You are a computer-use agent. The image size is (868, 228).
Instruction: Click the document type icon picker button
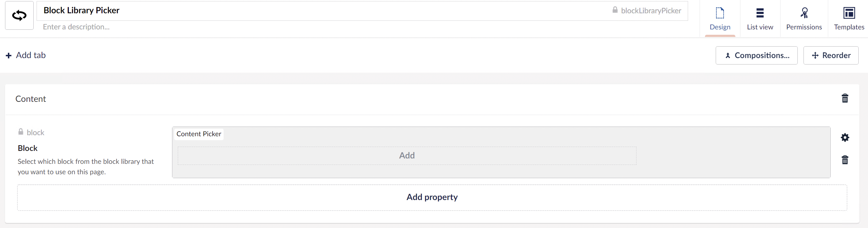(19, 15)
